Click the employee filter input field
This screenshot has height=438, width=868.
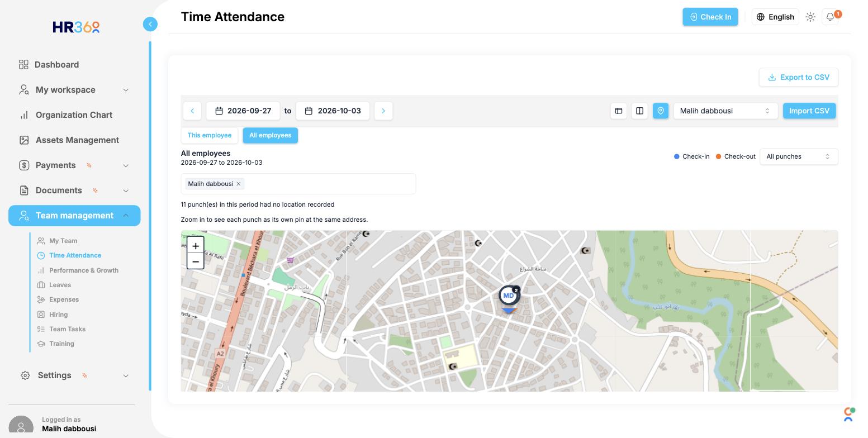(298, 184)
